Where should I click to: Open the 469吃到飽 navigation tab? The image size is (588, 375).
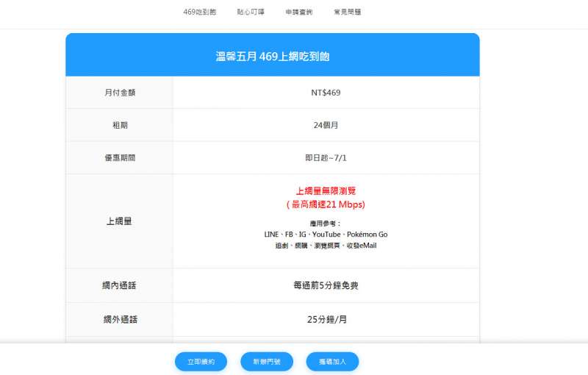point(199,12)
